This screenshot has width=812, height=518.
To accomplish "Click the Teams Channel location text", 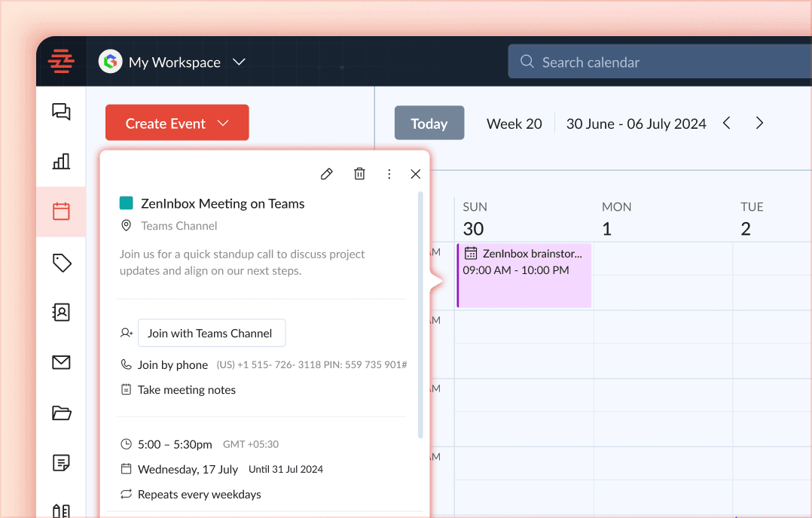I will pyautogui.click(x=179, y=226).
